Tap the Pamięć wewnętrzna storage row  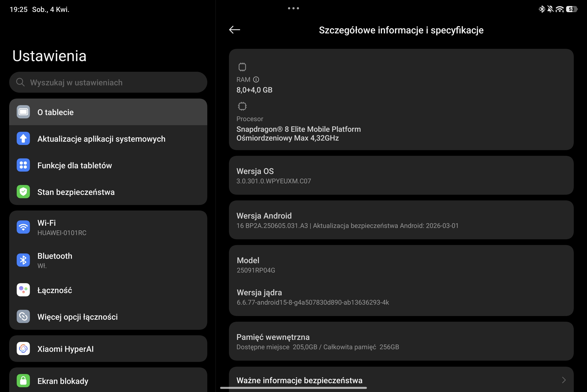(401, 342)
